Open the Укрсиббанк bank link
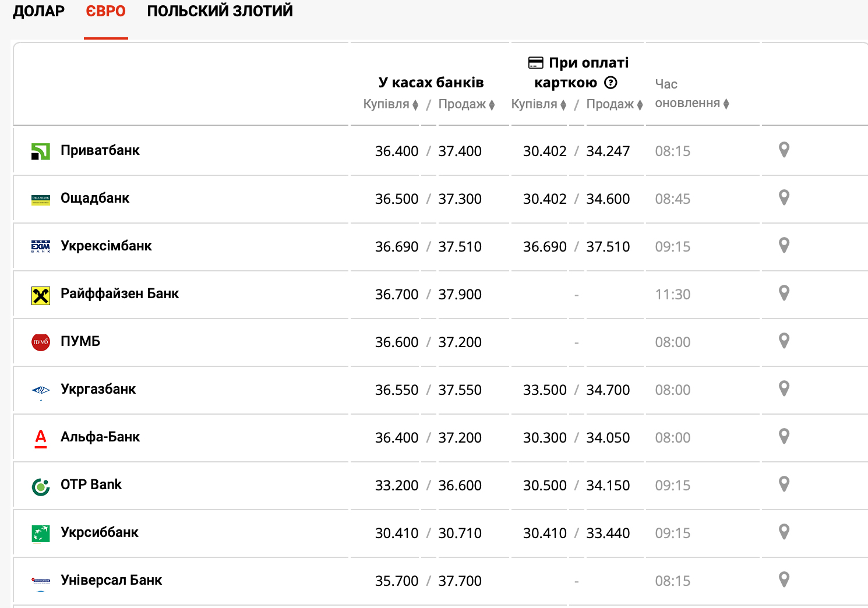 [100, 532]
